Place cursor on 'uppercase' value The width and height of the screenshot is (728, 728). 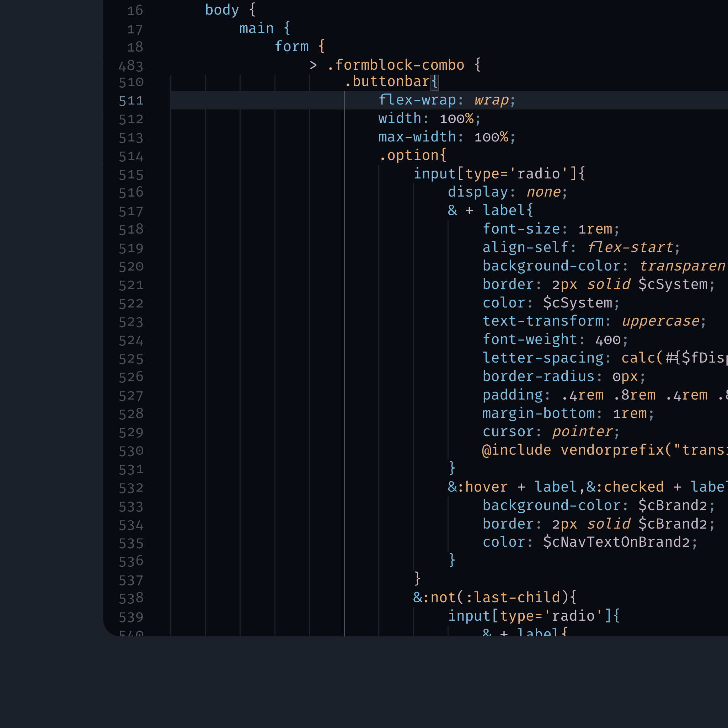(x=660, y=321)
